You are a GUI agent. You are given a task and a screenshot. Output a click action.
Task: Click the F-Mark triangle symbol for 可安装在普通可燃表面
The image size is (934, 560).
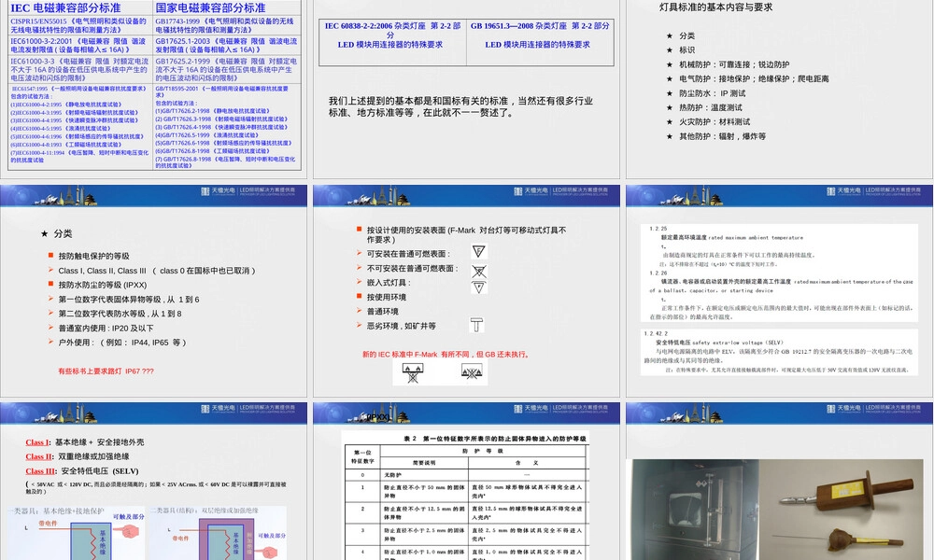tap(479, 252)
